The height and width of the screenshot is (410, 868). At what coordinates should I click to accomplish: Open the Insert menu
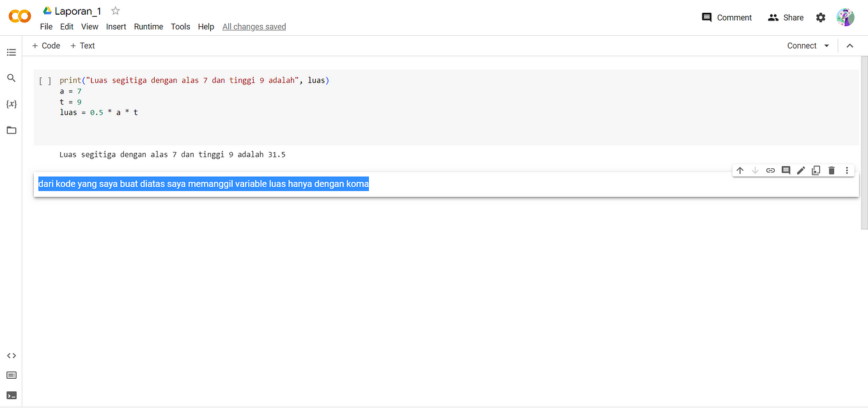coord(116,27)
